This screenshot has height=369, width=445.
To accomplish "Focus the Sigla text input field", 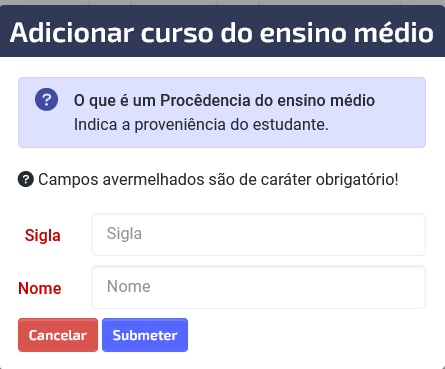I will tap(258, 234).
